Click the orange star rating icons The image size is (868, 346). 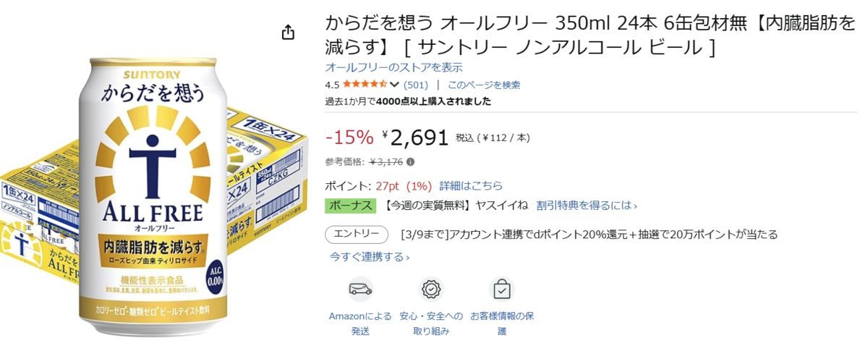(x=365, y=85)
